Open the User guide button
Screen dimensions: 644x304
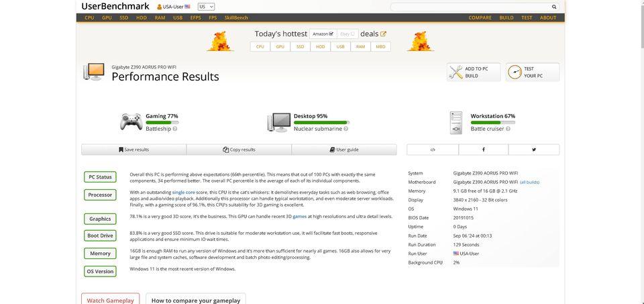[344, 150]
